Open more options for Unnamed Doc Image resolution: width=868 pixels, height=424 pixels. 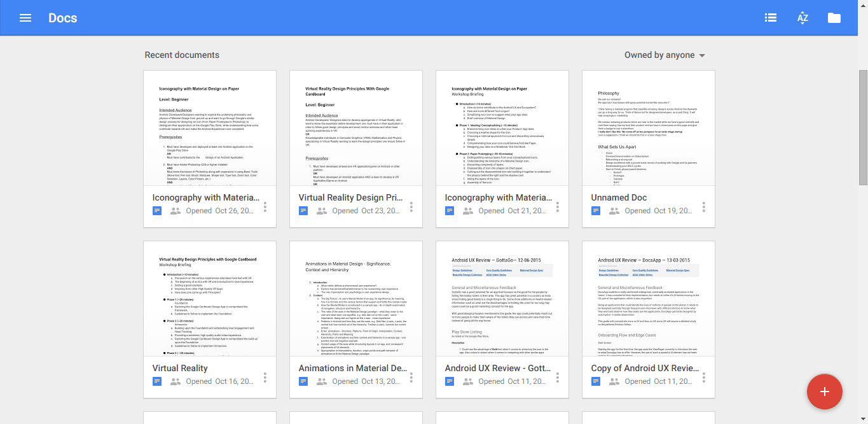coord(704,207)
